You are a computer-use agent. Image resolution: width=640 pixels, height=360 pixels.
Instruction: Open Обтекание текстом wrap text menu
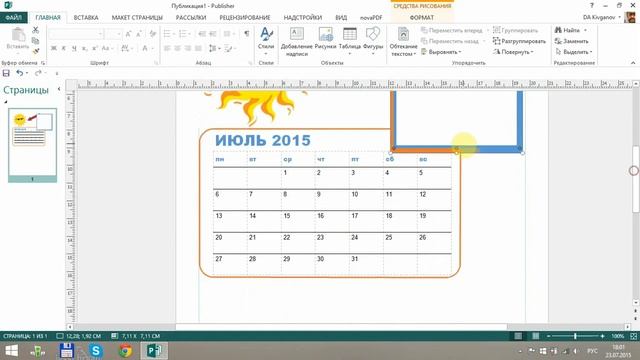coord(403,42)
